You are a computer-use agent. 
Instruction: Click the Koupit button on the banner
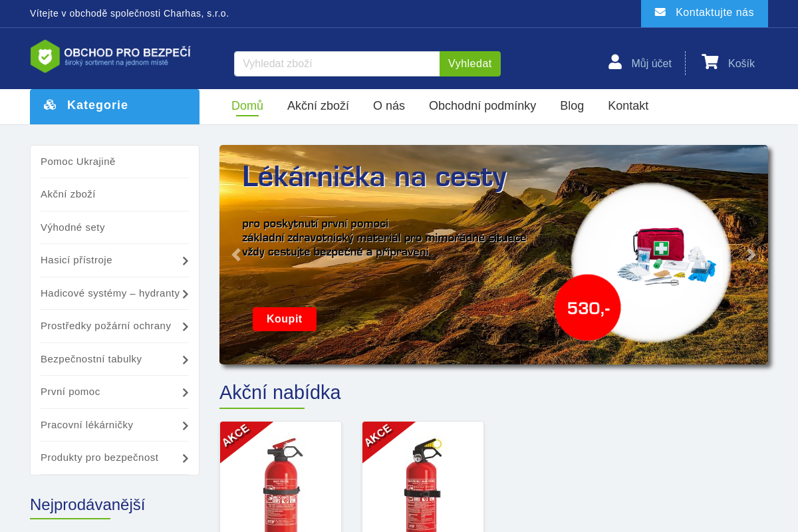coord(285,319)
